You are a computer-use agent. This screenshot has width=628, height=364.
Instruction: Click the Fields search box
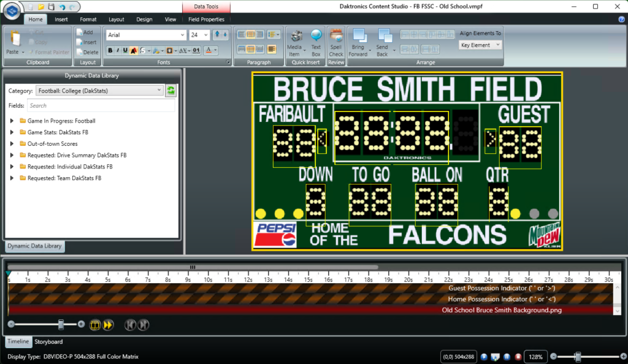[x=101, y=105]
